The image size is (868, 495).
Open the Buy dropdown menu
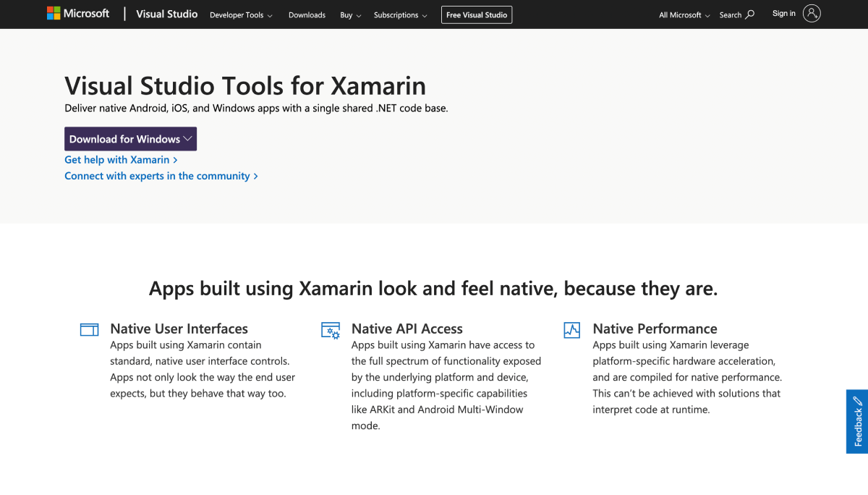pyautogui.click(x=350, y=14)
